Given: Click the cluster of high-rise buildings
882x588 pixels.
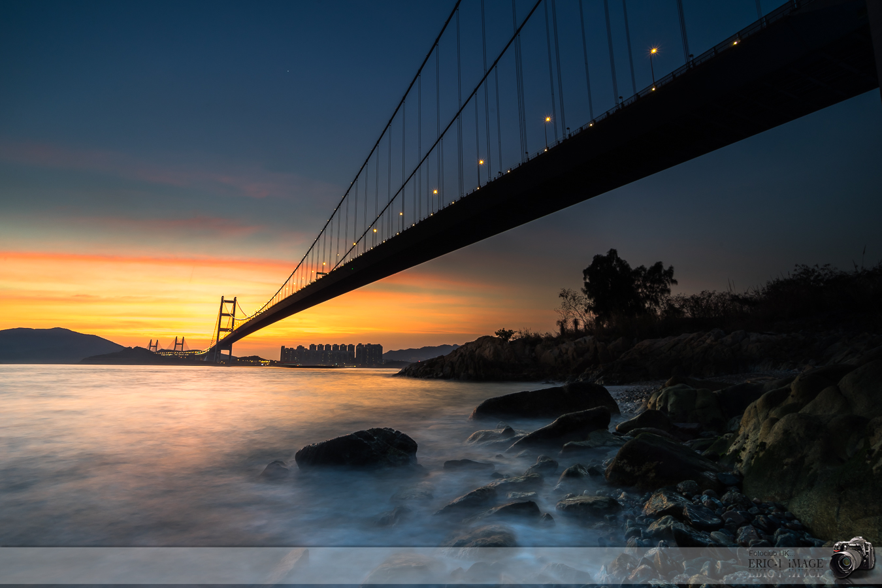Looking at the screenshot, I should point(332,354).
